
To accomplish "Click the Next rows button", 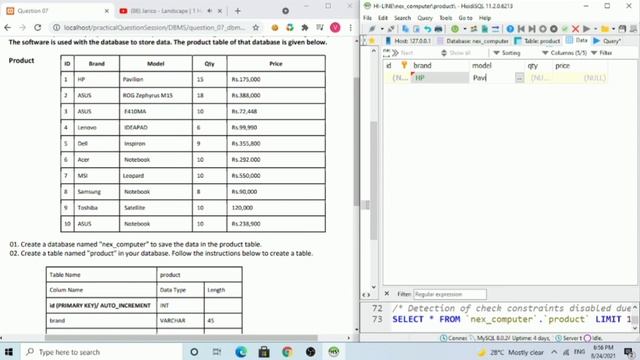I will [402, 53].
